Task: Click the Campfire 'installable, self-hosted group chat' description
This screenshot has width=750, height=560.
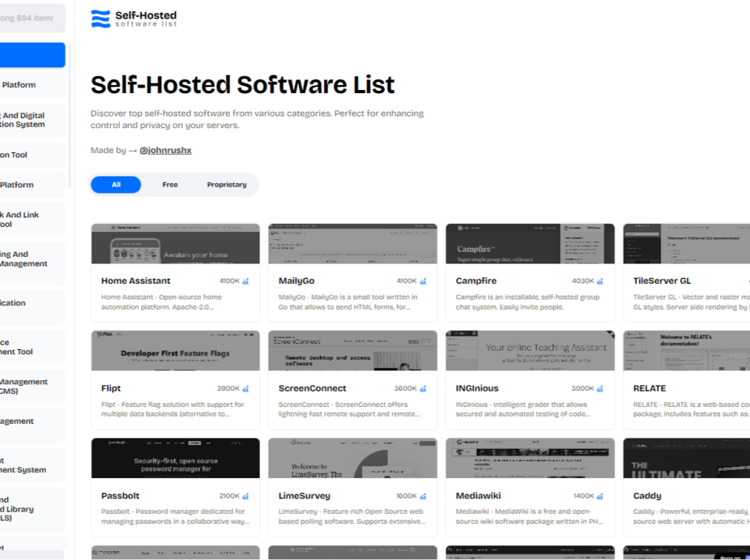Action: 527,302
